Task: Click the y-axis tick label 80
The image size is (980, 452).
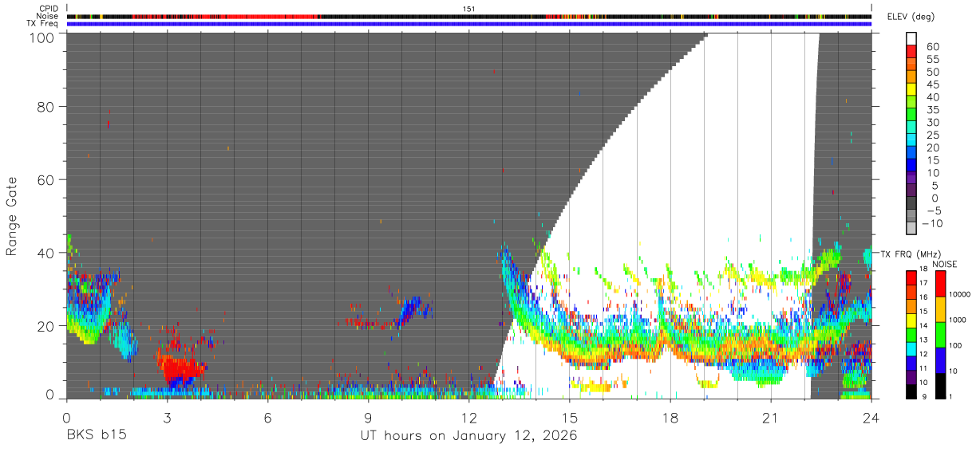Action: [45, 106]
